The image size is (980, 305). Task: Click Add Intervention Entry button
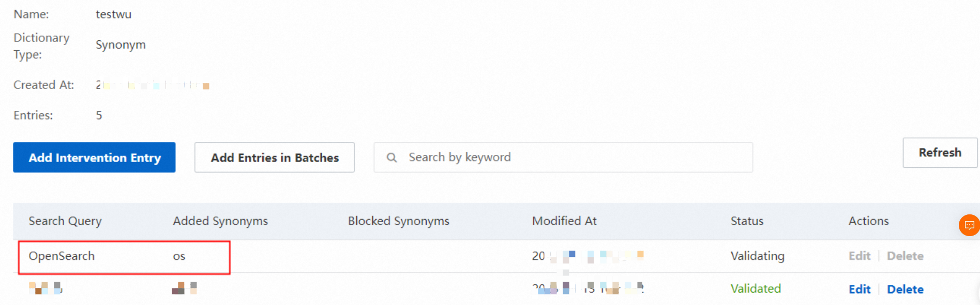tap(94, 157)
